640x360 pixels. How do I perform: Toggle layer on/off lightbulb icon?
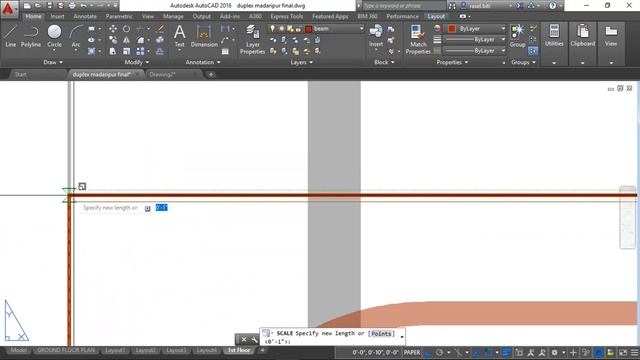pyautogui.click(x=273, y=29)
